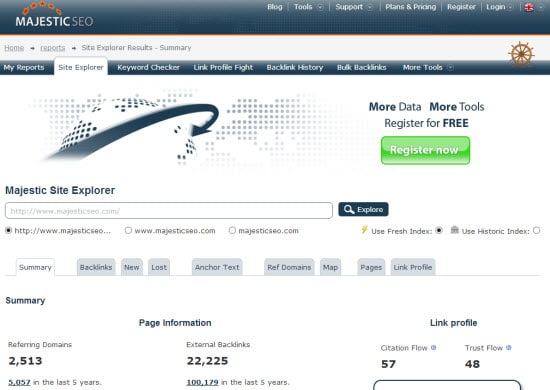Go to Backlink History in navigation
Screen dimensions: 550x390
[295, 67]
